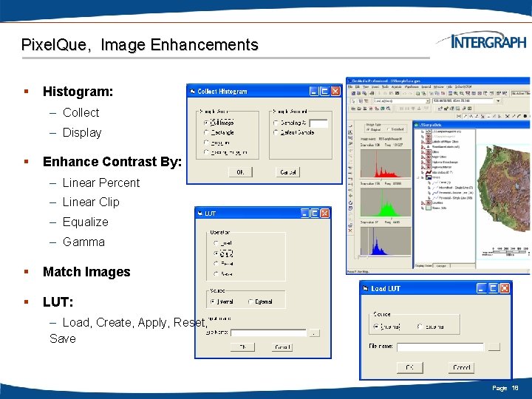The height and width of the screenshot is (399, 532).
Task: Select Rectangle sample area radio button
Action: pyautogui.click(x=206, y=132)
